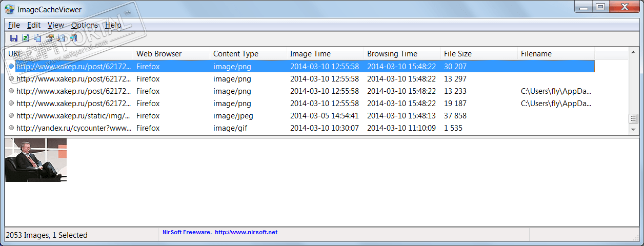Click the Save toolbar icon

coord(14,38)
